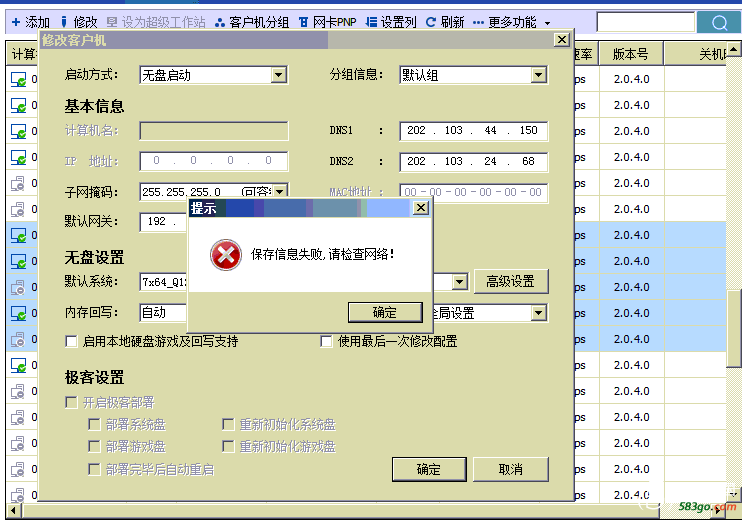Viewport: 742px width, 522px height.
Task: Click the vertical scrollbar up arrow
Action: point(733,49)
